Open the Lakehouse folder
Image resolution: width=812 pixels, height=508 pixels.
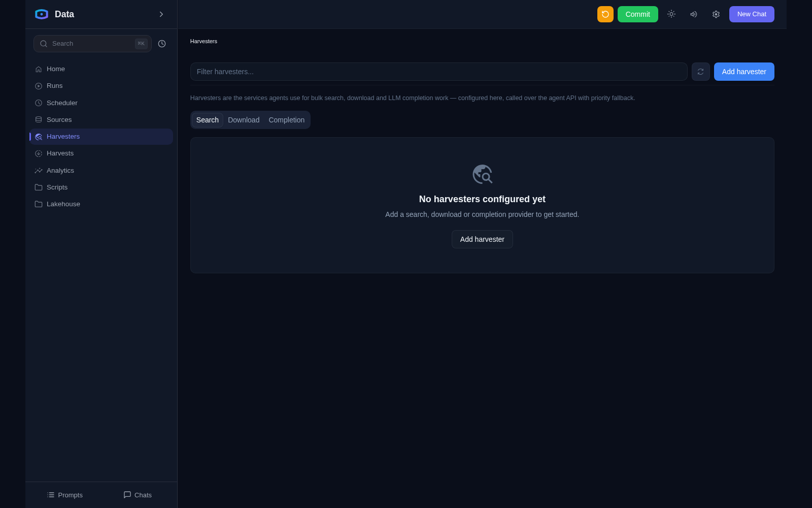pos(101,204)
